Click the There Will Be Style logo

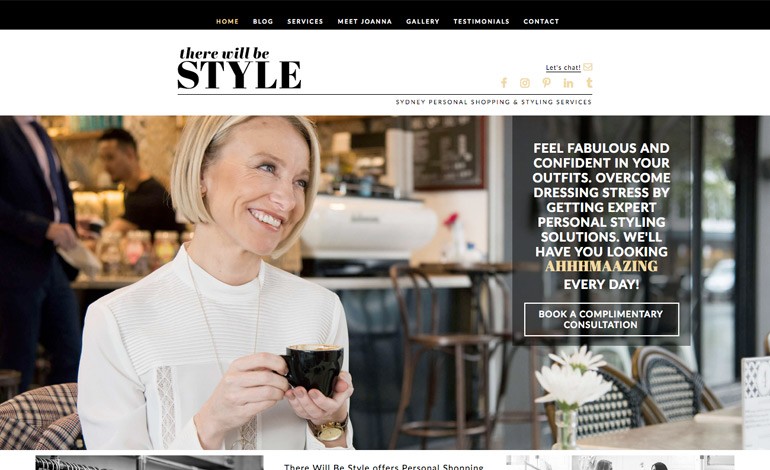[x=239, y=68]
